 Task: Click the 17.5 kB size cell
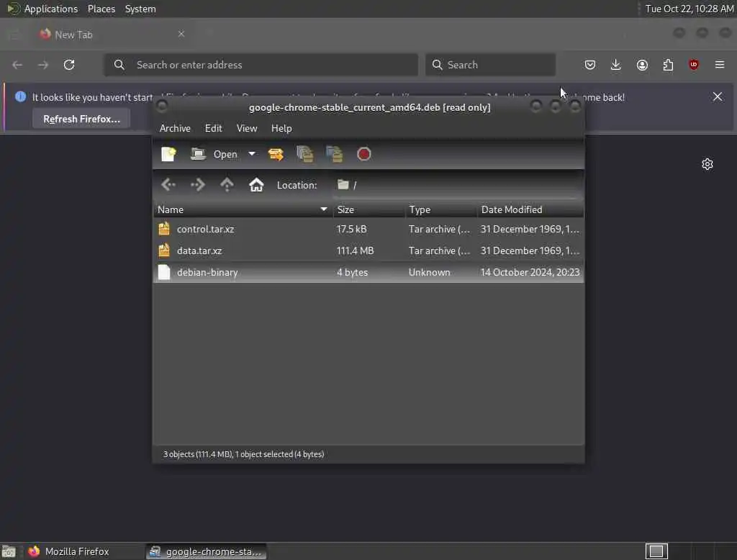(351, 229)
